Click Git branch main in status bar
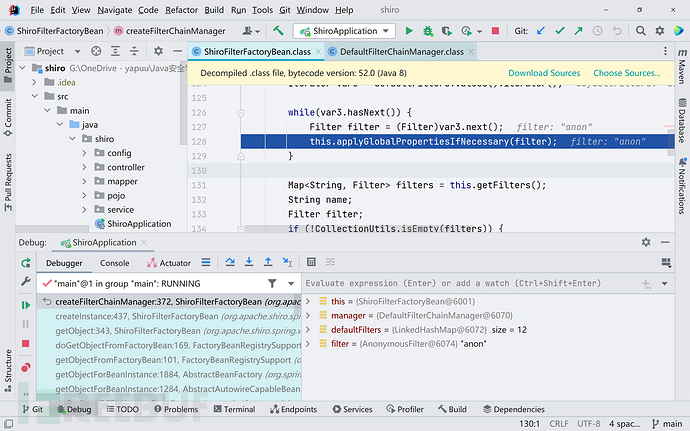This screenshot has width=690, height=431. tap(667, 424)
